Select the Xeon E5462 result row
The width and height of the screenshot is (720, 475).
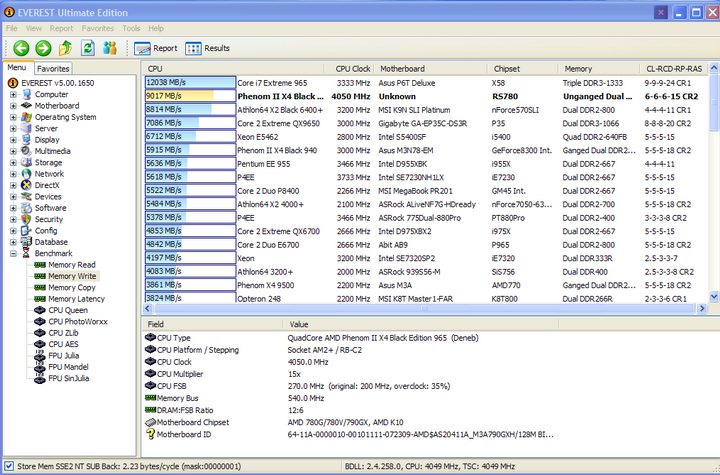pyautogui.click(x=426, y=136)
